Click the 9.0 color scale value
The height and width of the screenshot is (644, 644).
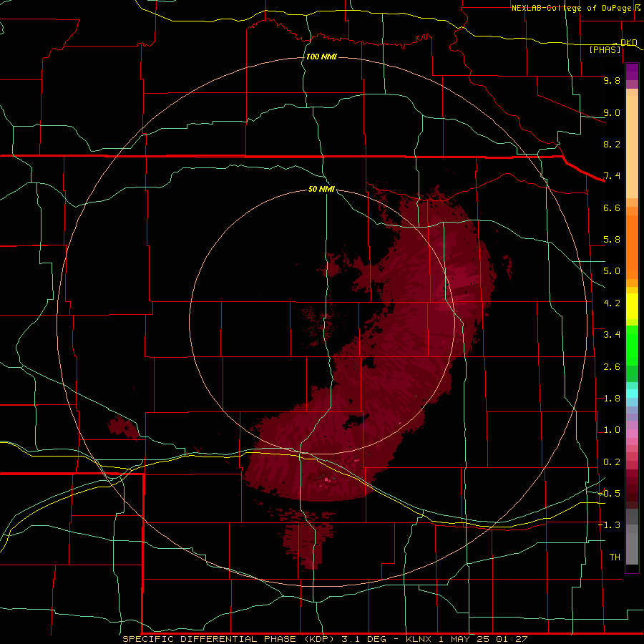[612, 112]
